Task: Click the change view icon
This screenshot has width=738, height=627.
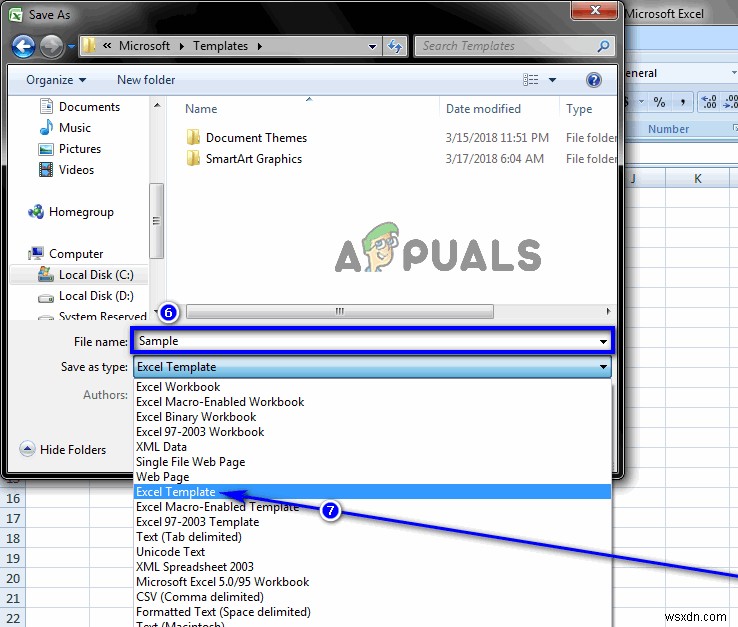Action: point(531,80)
